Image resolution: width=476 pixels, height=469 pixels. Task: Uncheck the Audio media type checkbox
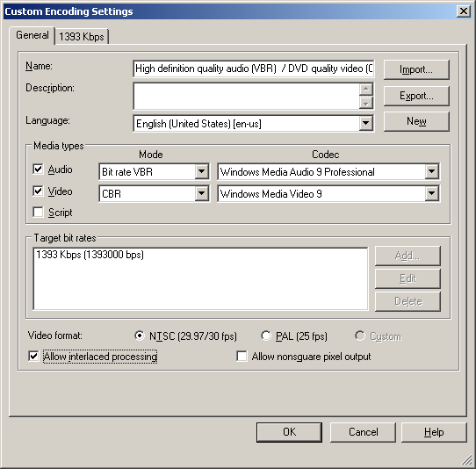click(x=38, y=170)
